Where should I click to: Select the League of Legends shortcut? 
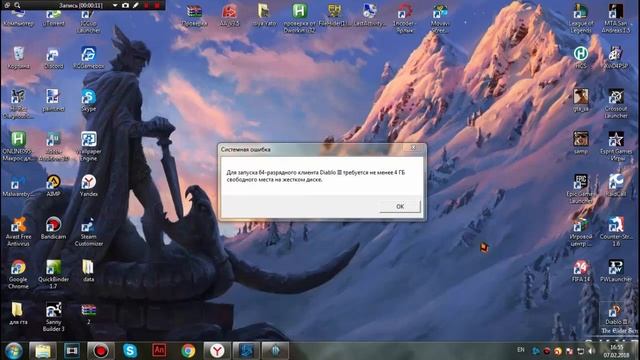(580, 19)
